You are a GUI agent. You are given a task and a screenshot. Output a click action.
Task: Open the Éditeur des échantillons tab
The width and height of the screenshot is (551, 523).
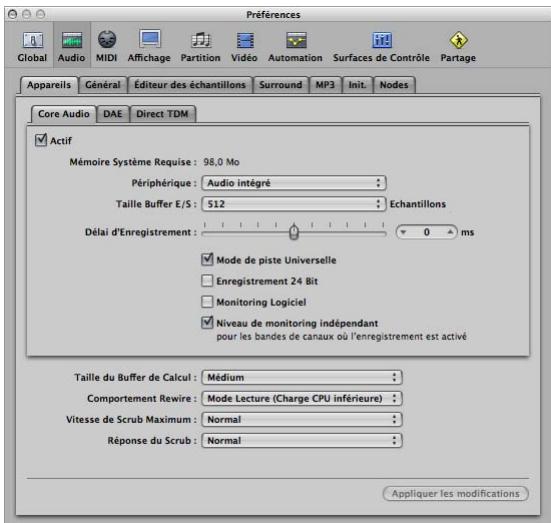coord(190,85)
